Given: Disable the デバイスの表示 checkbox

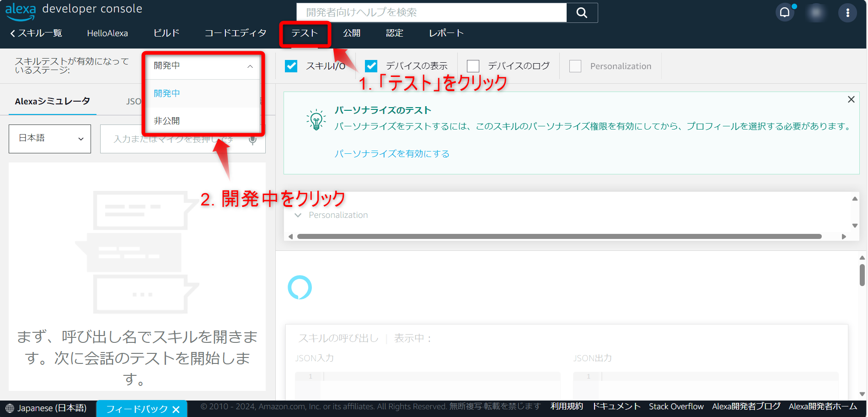Looking at the screenshot, I should 371,66.
